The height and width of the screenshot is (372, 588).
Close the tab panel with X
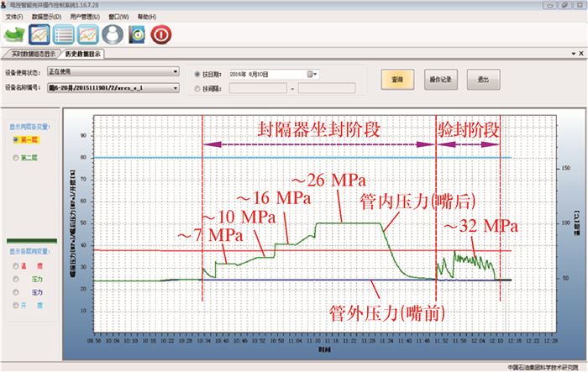coord(581,53)
